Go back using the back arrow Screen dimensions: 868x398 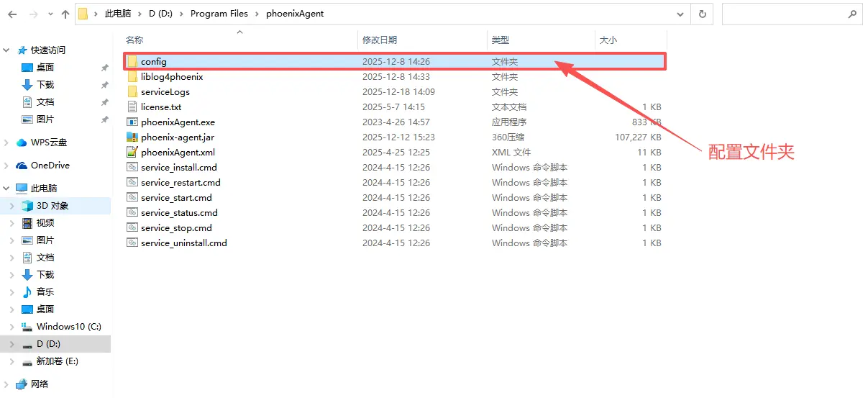12,14
